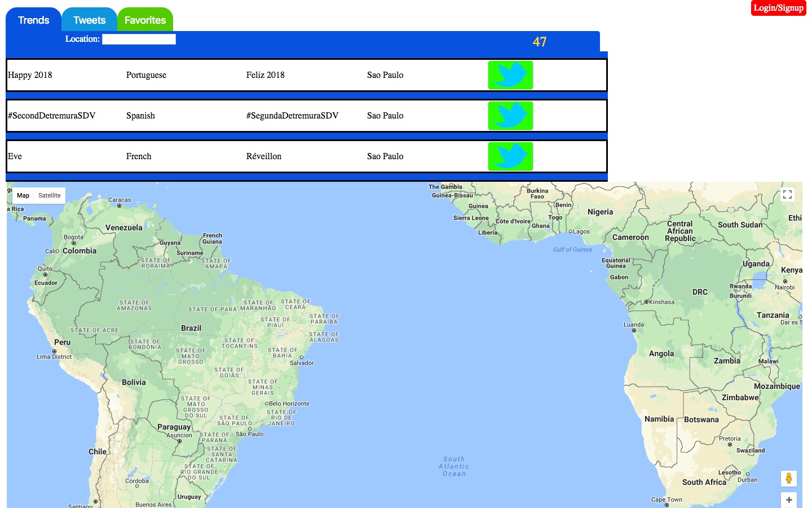The image size is (812, 508).
Task: Click the Feliz 2018 translation
Action: click(266, 75)
